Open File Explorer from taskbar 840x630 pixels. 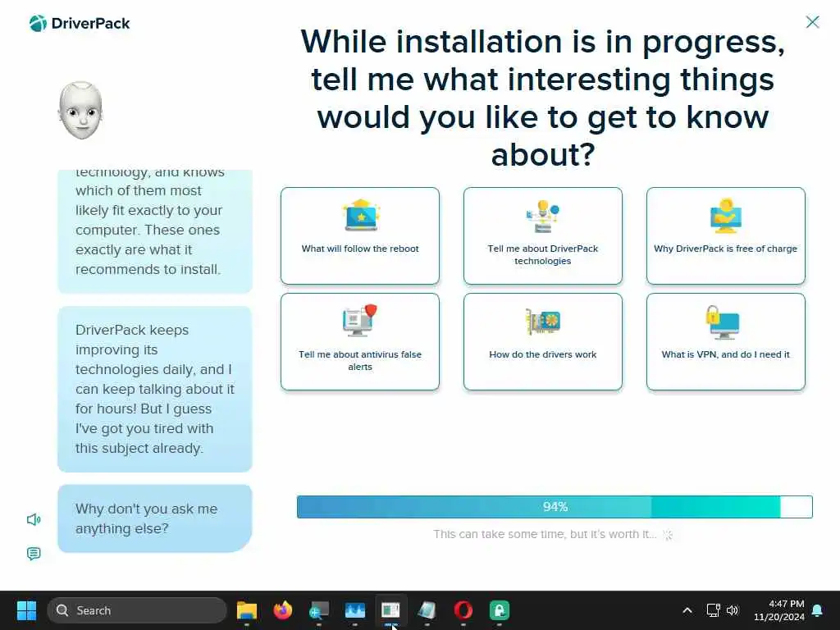pyautogui.click(x=247, y=610)
